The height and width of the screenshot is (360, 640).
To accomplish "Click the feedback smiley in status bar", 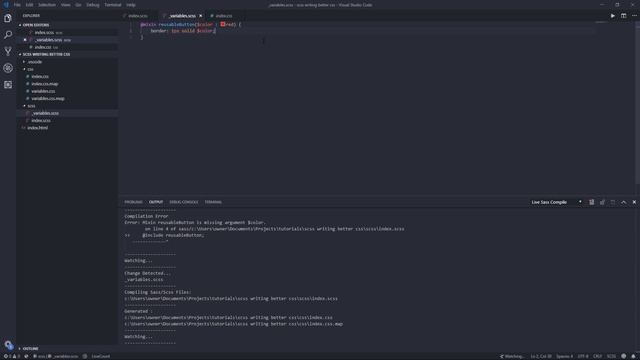I will point(623,356).
